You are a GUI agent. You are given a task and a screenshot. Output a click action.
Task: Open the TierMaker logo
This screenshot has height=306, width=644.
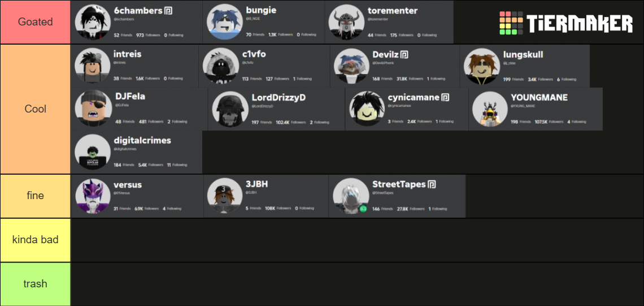(x=566, y=23)
